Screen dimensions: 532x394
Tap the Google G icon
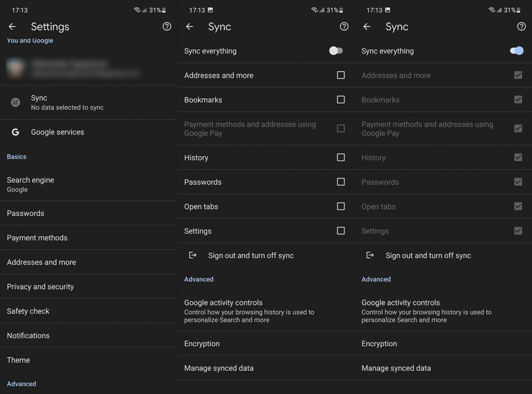coord(16,132)
